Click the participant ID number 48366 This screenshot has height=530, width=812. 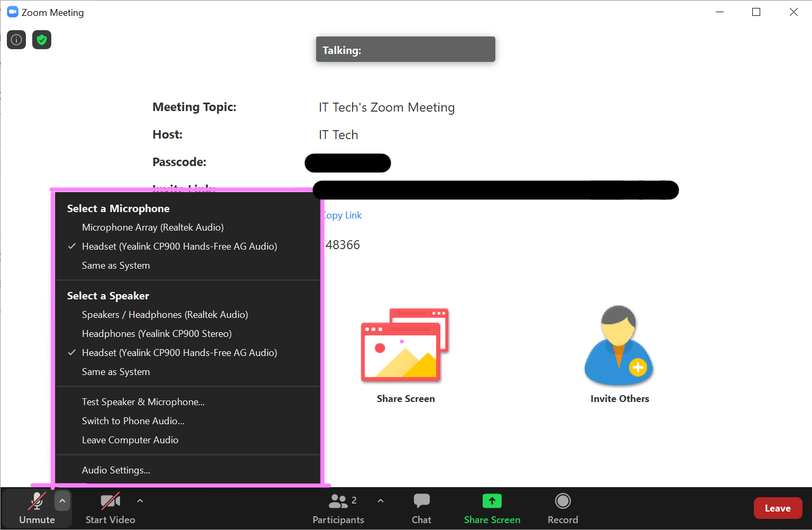click(343, 245)
